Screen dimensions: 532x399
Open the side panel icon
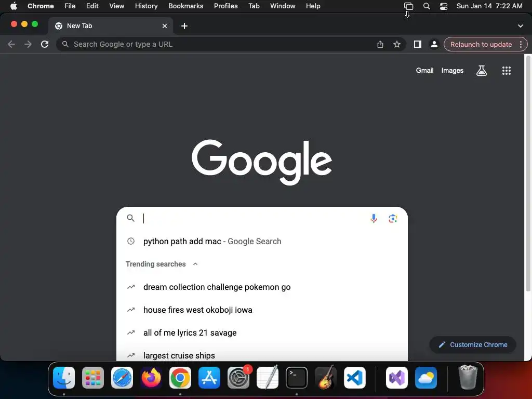pos(418,45)
